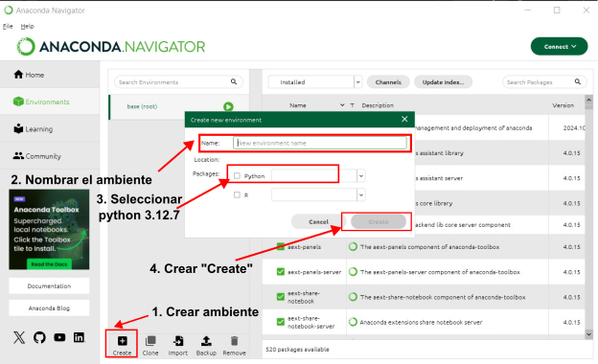Click the Anaconda Navigator logo
The height and width of the screenshot is (364, 598).
pyautogui.click(x=111, y=47)
